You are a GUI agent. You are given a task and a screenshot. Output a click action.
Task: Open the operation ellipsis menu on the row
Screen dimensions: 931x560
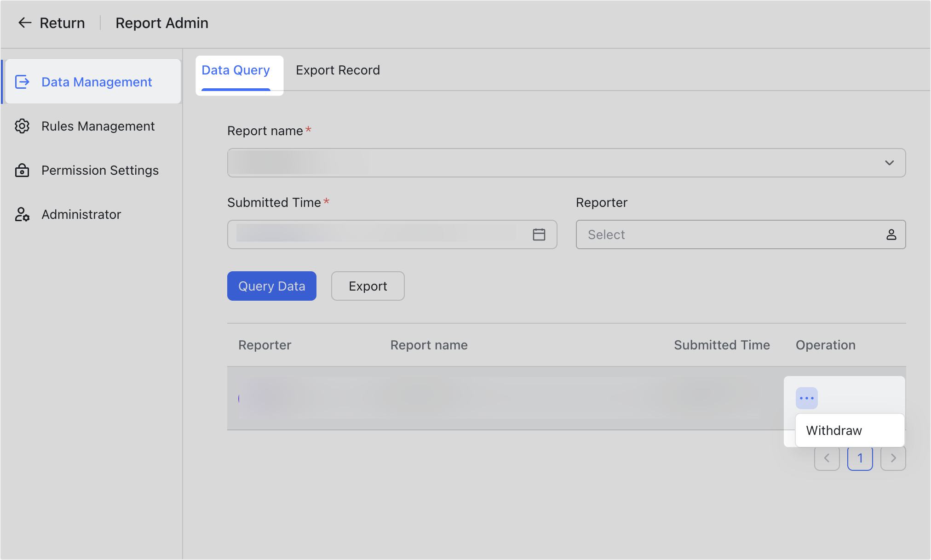[806, 398]
